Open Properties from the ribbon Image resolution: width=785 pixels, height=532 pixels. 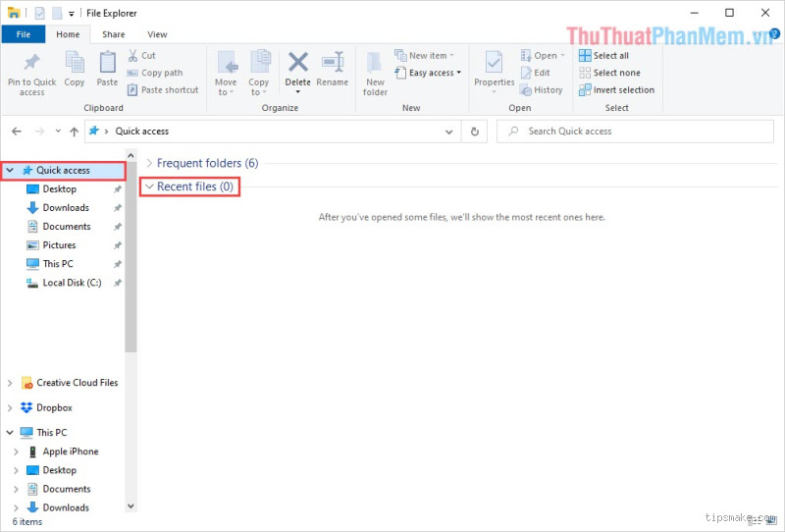tap(494, 63)
